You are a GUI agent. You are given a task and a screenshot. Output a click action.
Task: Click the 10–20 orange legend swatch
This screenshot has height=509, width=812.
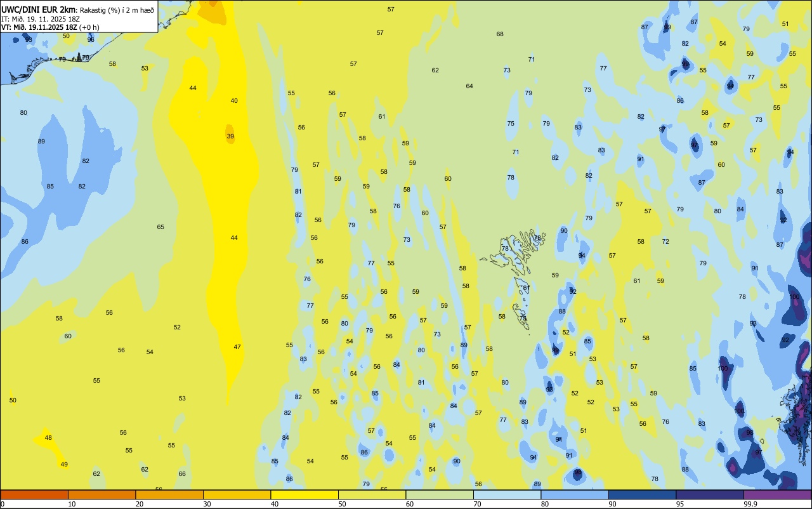point(101,494)
